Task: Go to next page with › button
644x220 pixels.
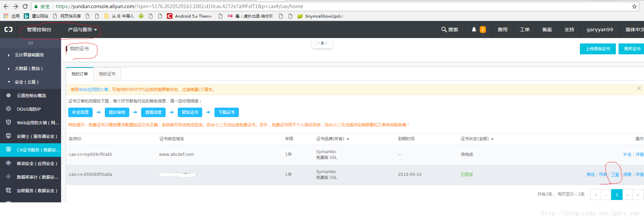Action: click(x=627, y=195)
